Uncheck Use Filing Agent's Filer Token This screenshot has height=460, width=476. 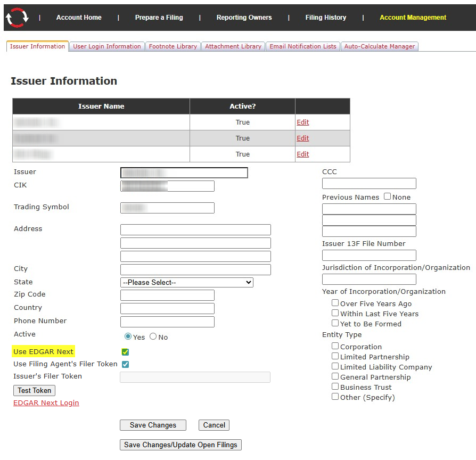click(x=125, y=365)
